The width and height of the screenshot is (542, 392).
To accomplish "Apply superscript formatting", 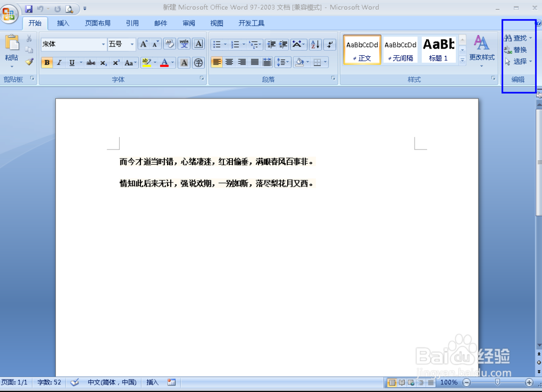I will pyautogui.click(x=116, y=63).
